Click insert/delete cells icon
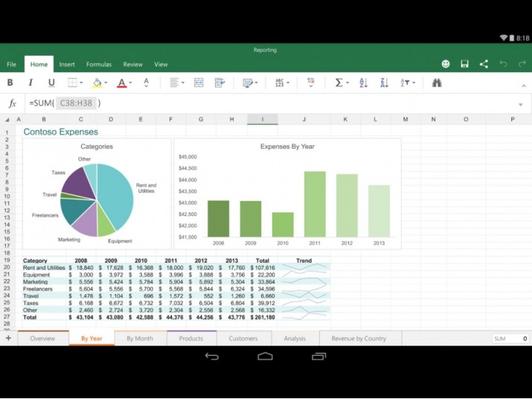The image size is (532, 399). [311, 83]
